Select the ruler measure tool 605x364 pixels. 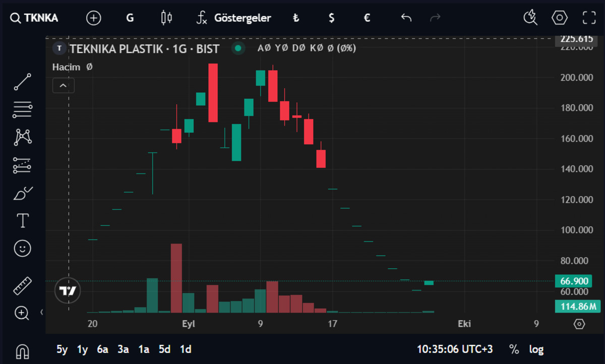[23, 286]
